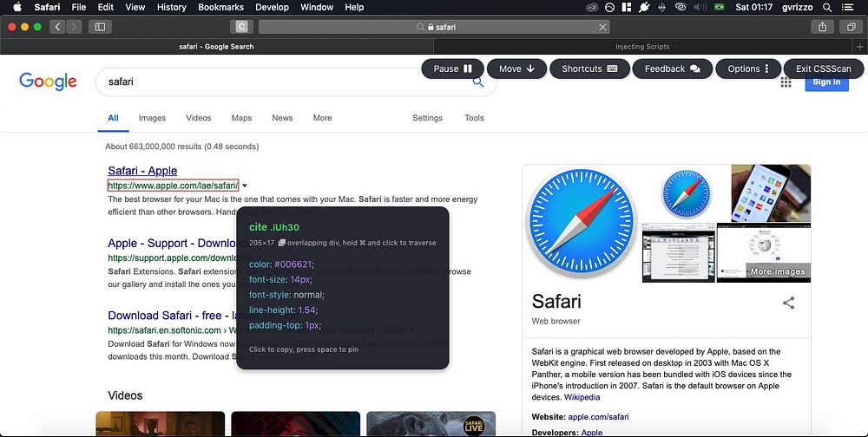Open 'Apple - Support - Downloads' result link
Image resolution: width=868 pixels, height=437 pixels.
click(172, 244)
